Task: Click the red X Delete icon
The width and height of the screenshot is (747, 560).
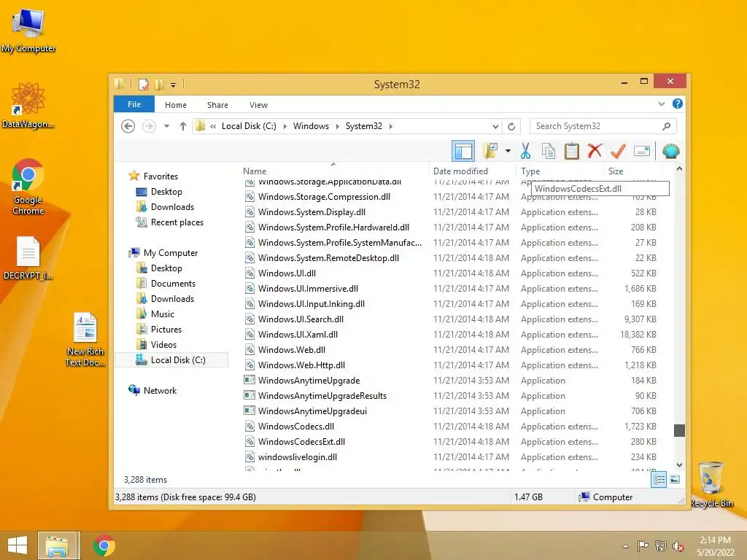Action: pos(595,152)
